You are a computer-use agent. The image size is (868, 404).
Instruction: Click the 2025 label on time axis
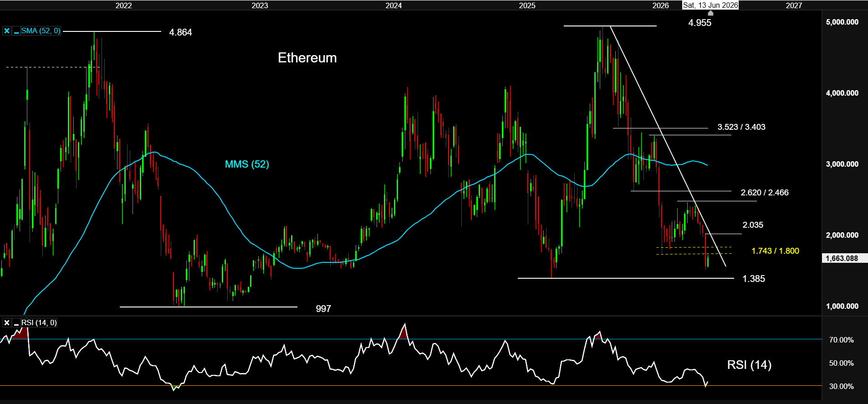[527, 5]
